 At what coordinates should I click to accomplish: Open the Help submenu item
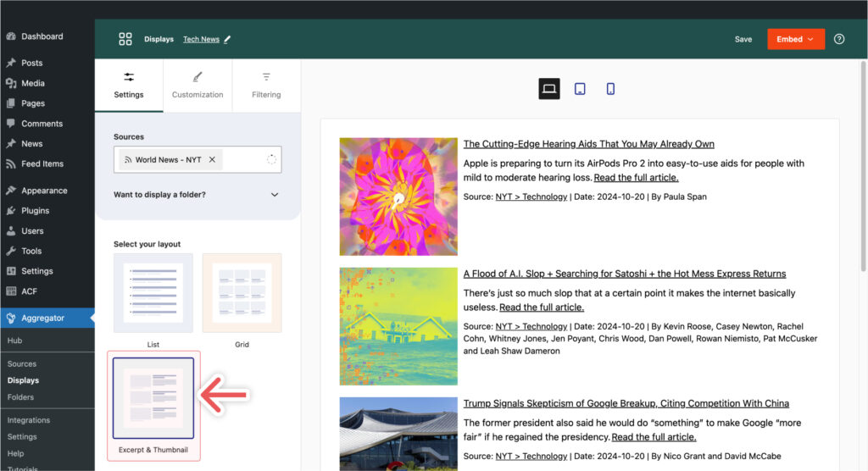click(15, 453)
